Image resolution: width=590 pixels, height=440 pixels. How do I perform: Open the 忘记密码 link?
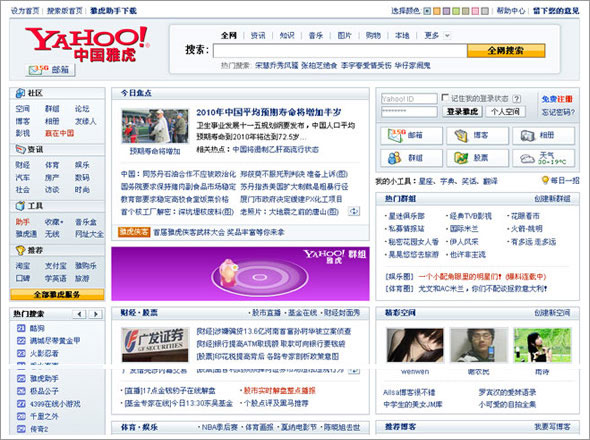click(x=558, y=112)
